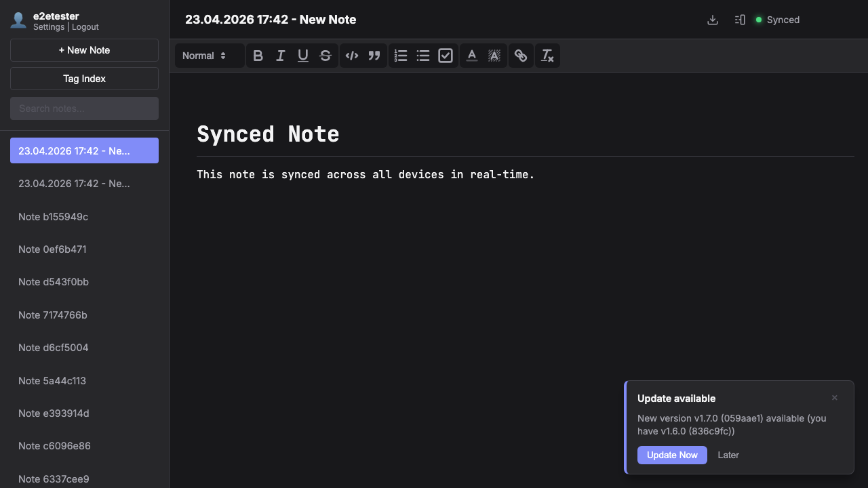
Task: Toggle bold formatting
Action: tap(258, 56)
